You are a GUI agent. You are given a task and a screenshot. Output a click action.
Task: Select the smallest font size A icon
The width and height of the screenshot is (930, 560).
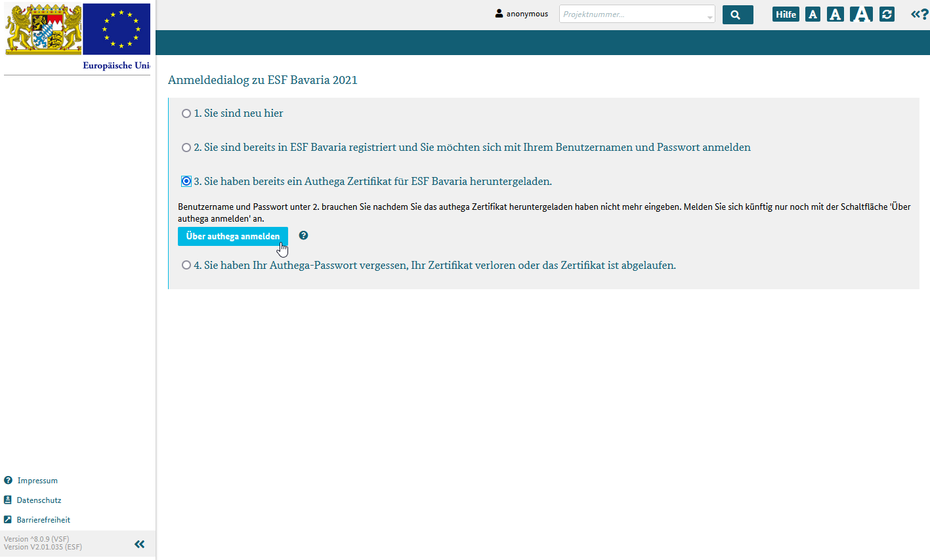click(x=813, y=14)
